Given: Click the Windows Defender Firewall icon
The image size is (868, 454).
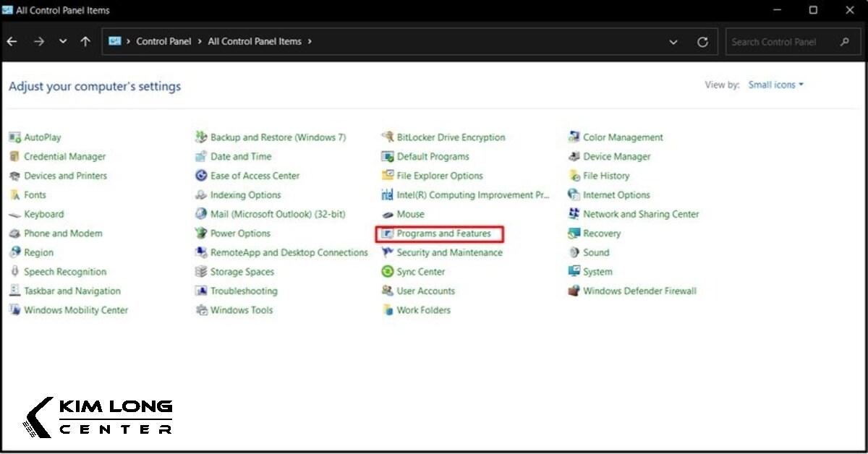Looking at the screenshot, I should (x=574, y=291).
